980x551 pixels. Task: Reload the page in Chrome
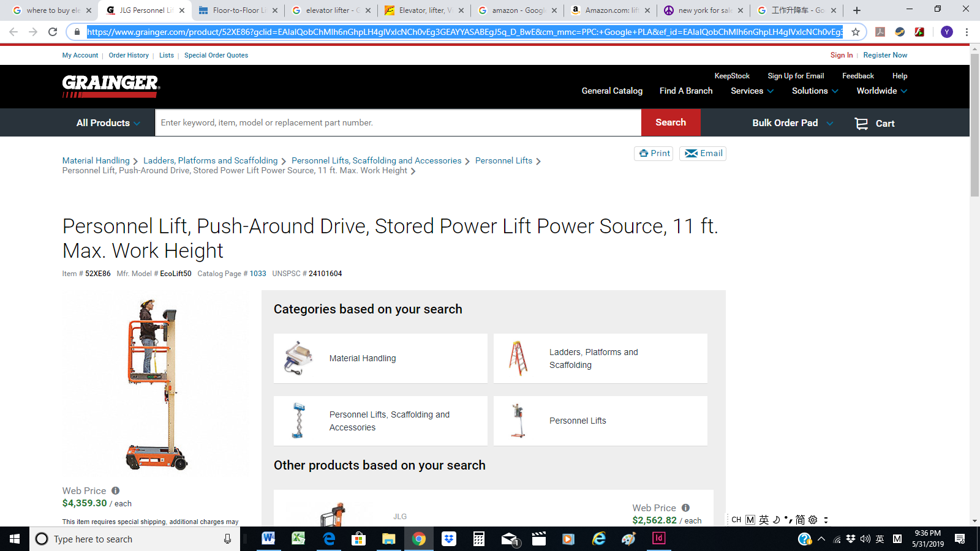[53, 32]
